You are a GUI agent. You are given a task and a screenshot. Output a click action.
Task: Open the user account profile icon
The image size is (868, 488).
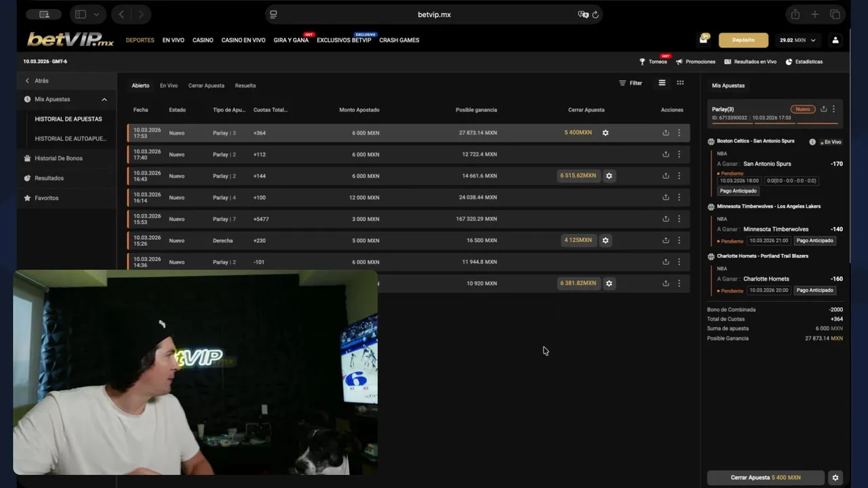835,40
